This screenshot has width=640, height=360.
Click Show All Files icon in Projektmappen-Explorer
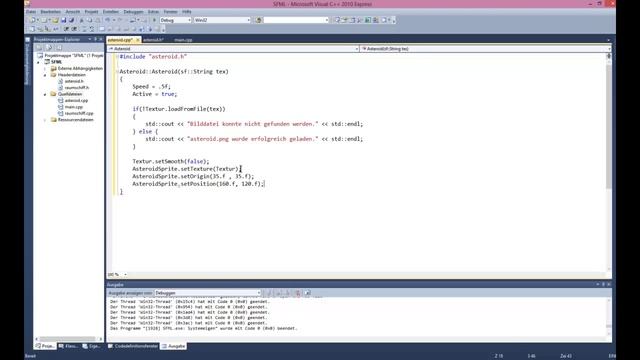tap(49, 48)
